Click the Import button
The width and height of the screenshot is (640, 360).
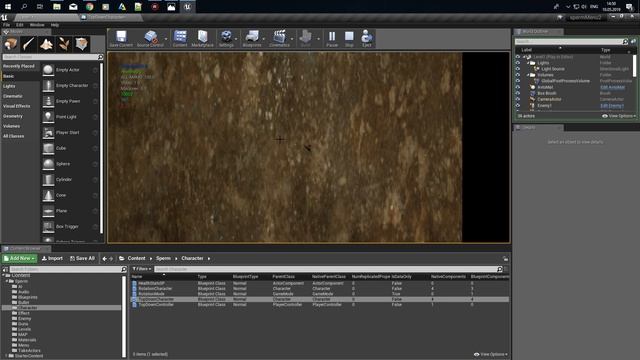[52, 258]
